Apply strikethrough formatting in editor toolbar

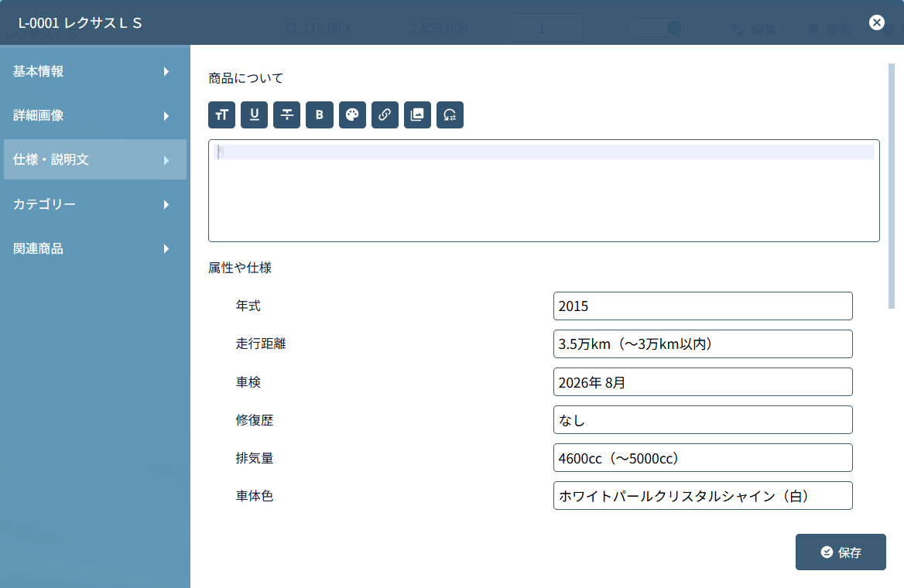[x=286, y=115]
